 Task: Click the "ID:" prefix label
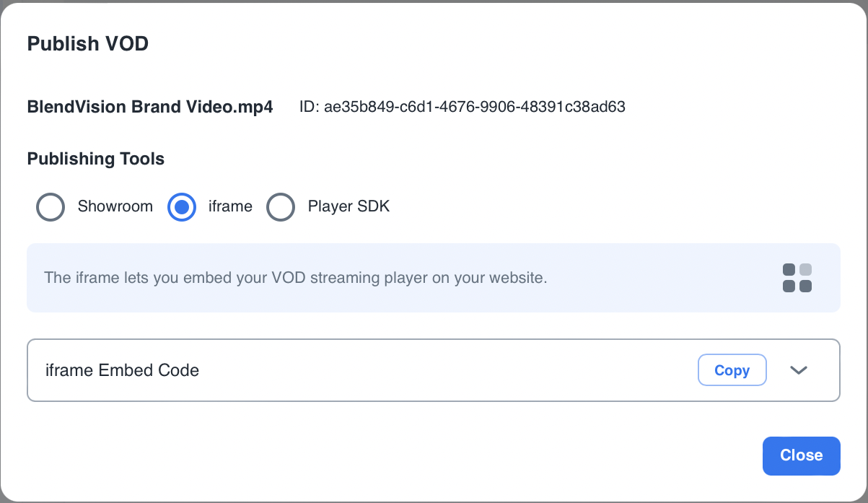click(x=309, y=108)
